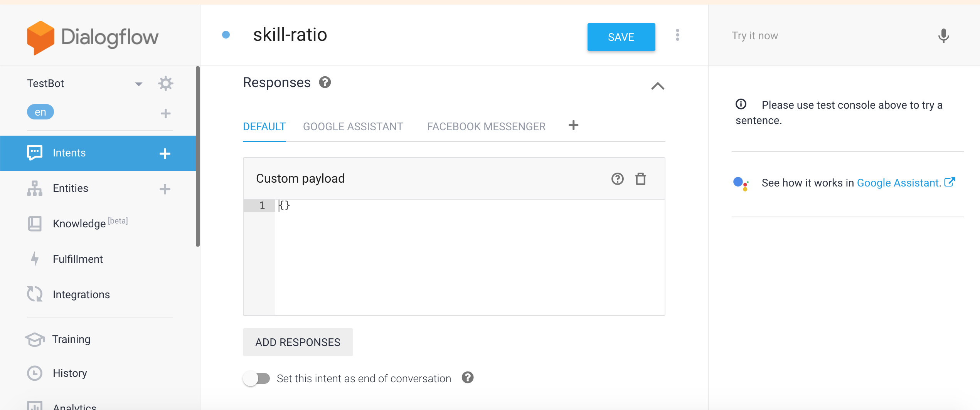
Task: Create new intent with plus icon
Action: tap(165, 153)
